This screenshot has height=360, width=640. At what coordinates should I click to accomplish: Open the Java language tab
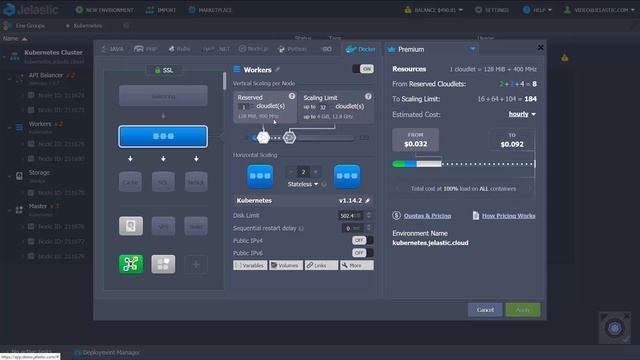(x=113, y=49)
